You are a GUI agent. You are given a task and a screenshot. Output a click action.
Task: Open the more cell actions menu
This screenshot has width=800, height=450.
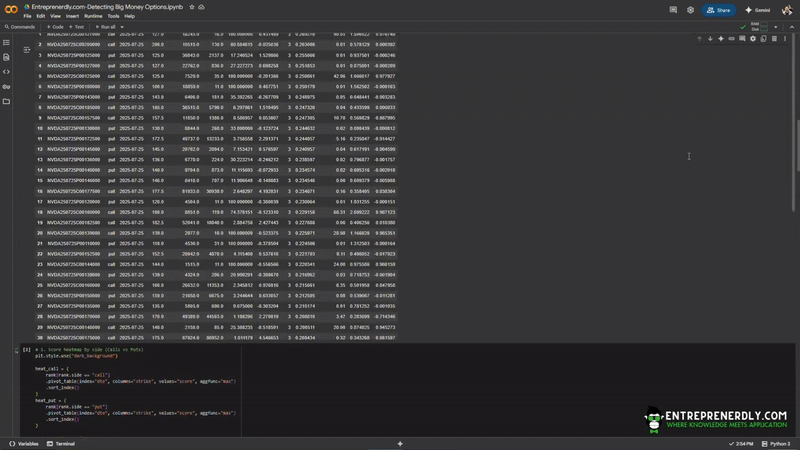pos(785,39)
